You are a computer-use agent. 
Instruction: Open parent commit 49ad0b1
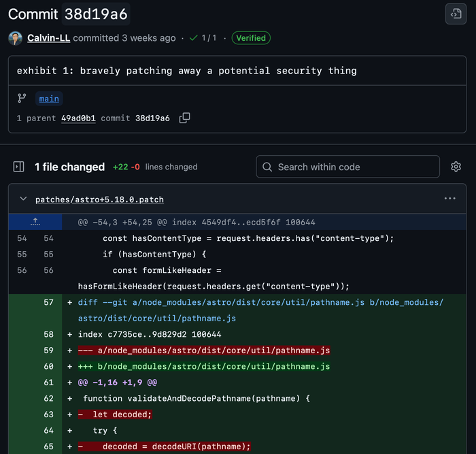[78, 118]
